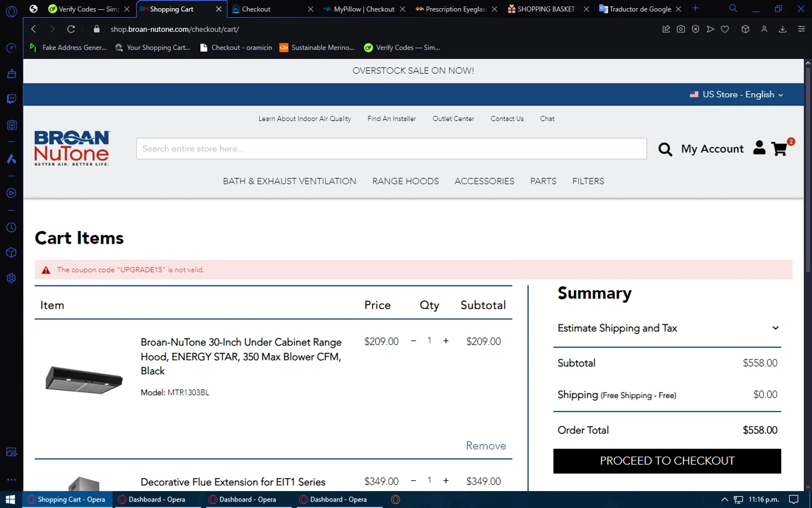Image resolution: width=812 pixels, height=508 pixels.
Task: Open the paper-plane flow icon in toolbar
Action: 710,29
